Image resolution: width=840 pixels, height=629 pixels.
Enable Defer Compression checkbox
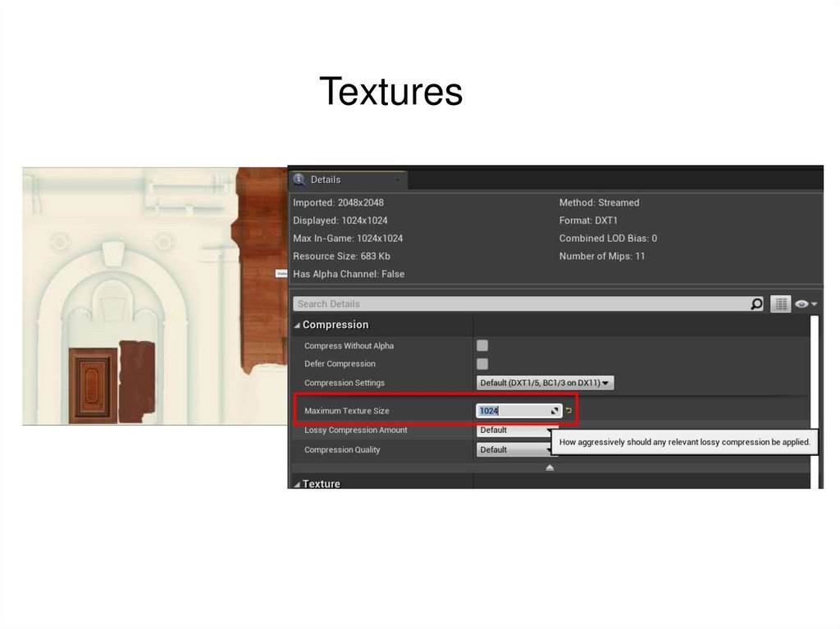482,364
